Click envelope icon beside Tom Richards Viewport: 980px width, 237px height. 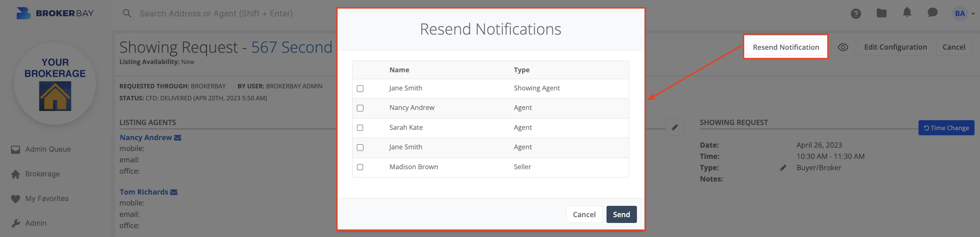click(x=174, y=192)
